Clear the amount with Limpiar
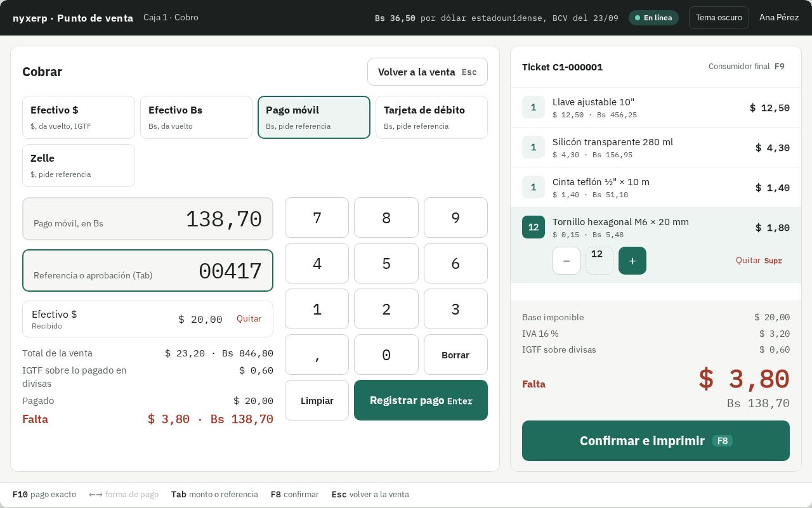This screenshot has width=812, height=508. point(317,400)
